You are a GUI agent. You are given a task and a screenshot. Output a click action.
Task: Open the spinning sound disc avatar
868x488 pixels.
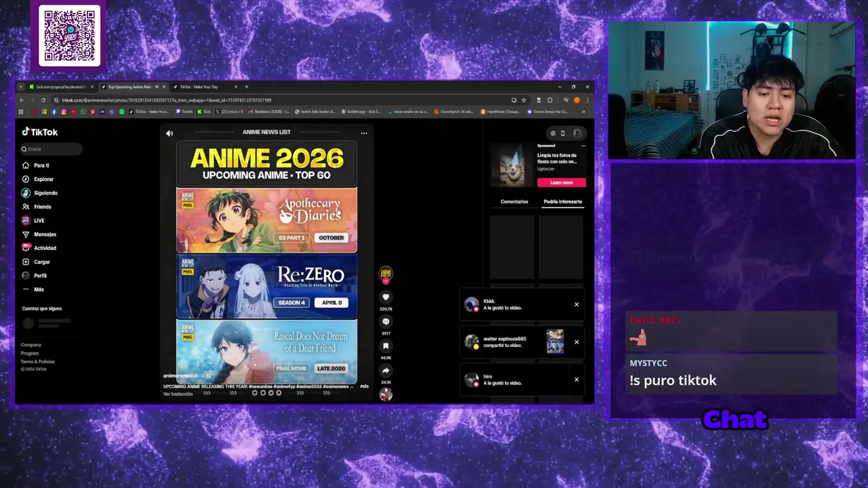(386, 394)
